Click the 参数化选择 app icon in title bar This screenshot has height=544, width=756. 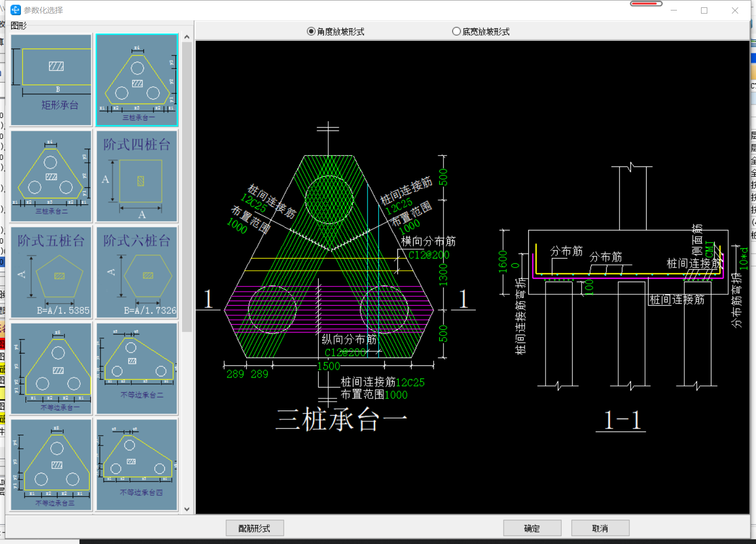point(16,10)
